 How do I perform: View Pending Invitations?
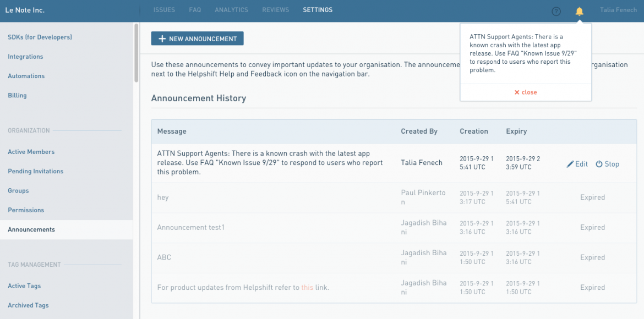coord(35,171)
